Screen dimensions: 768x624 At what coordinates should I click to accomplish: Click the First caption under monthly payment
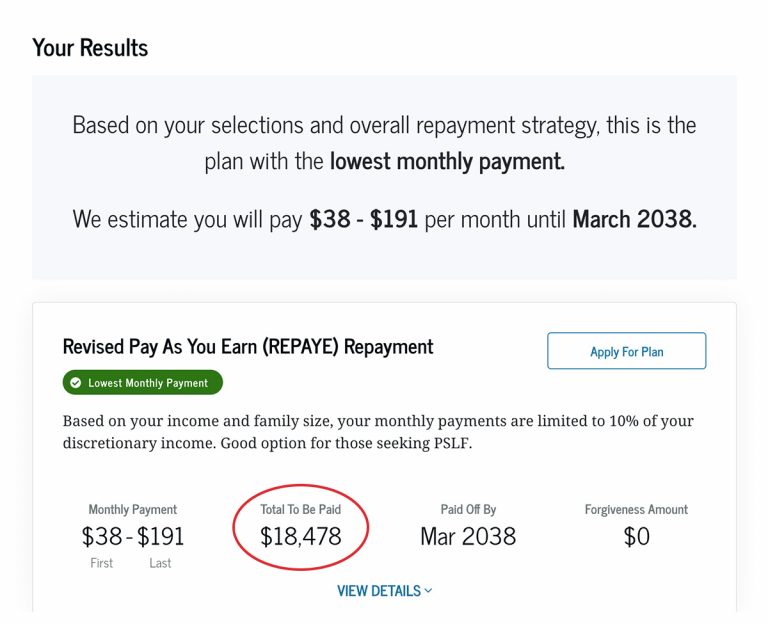tap(102, 563)
